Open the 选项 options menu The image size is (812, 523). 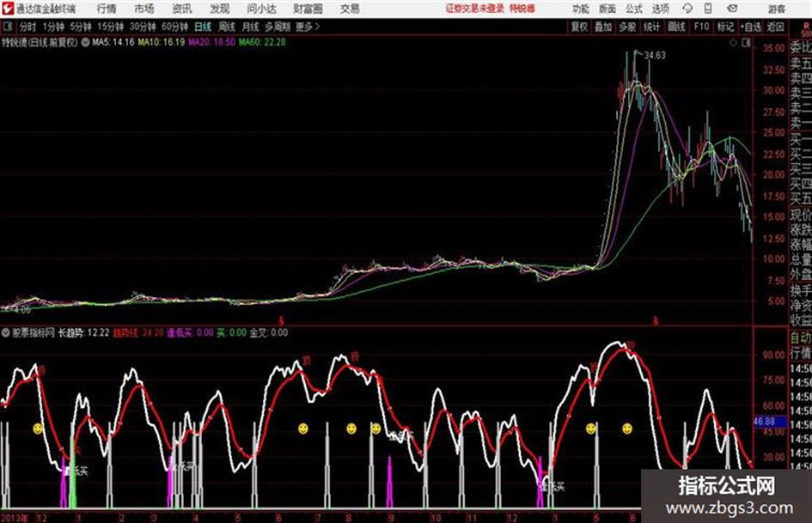click(660, 9)
